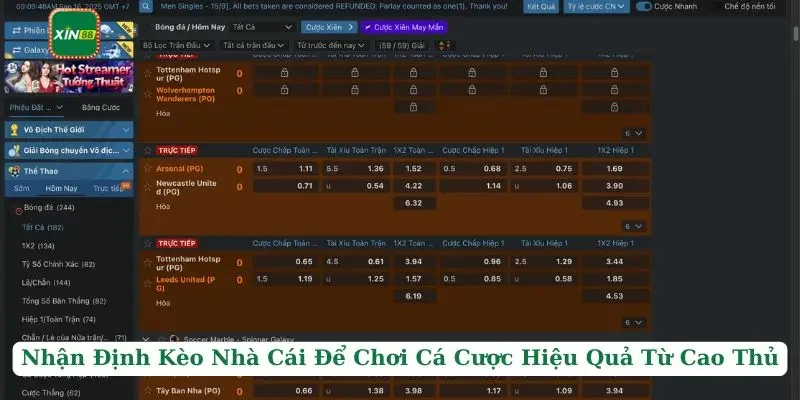This screenshot has width=800, height=400.
Task: Click the league sort arrows icon
Action: 442,45
